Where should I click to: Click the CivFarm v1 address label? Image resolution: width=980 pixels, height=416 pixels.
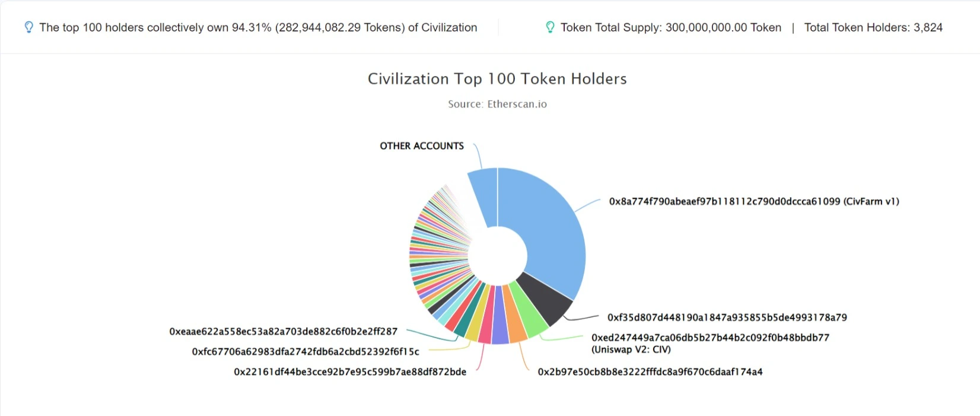coord(753,201)
